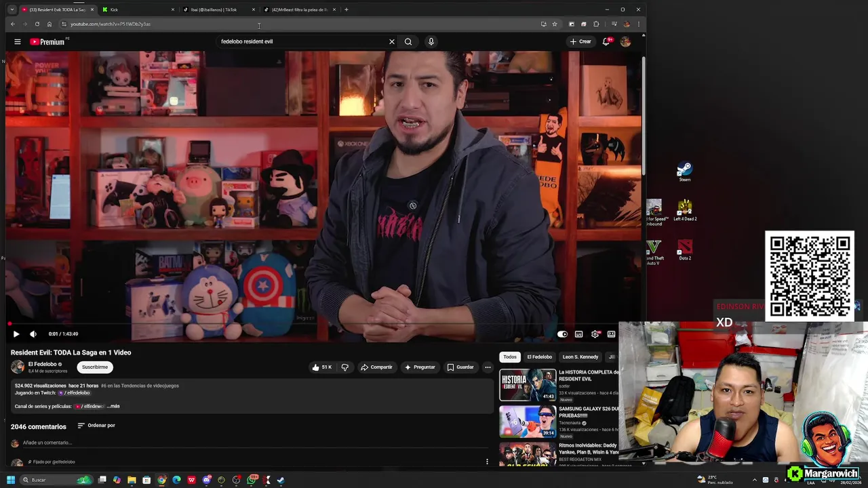Expand description with ...más
Image resolution: width=868 pixels, height=488 pixels.
tap(113, 406)
